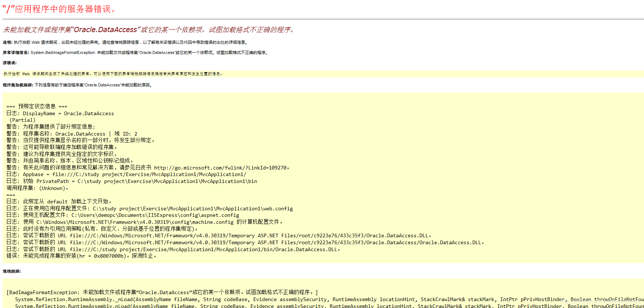
Task: Click the machine.config log line
Action: (145, 222)
